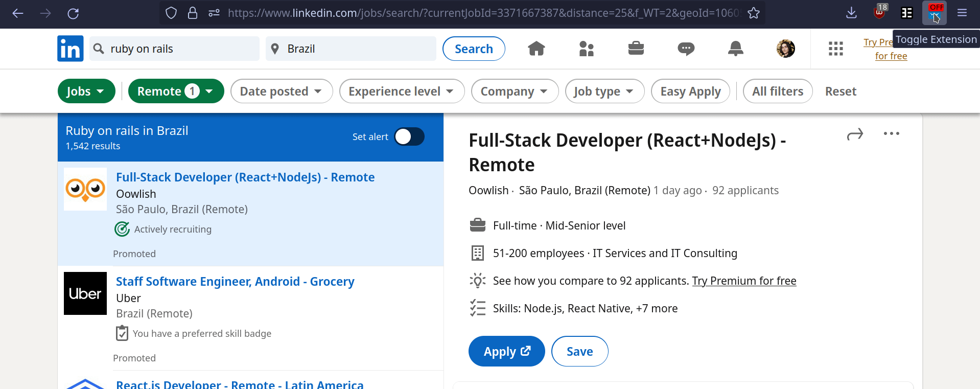
Task: Expand the Date posted dropdown
Action: pos(282,91)
